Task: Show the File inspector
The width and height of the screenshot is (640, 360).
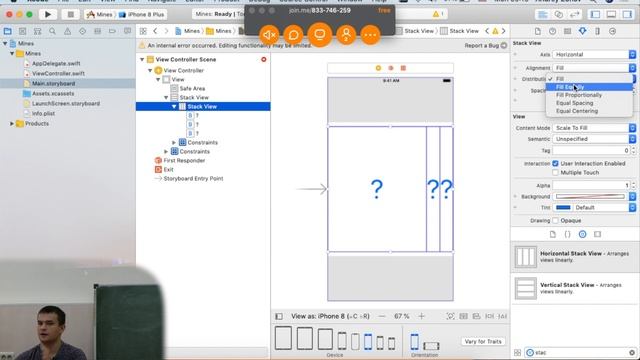Action: pos(538,31)
